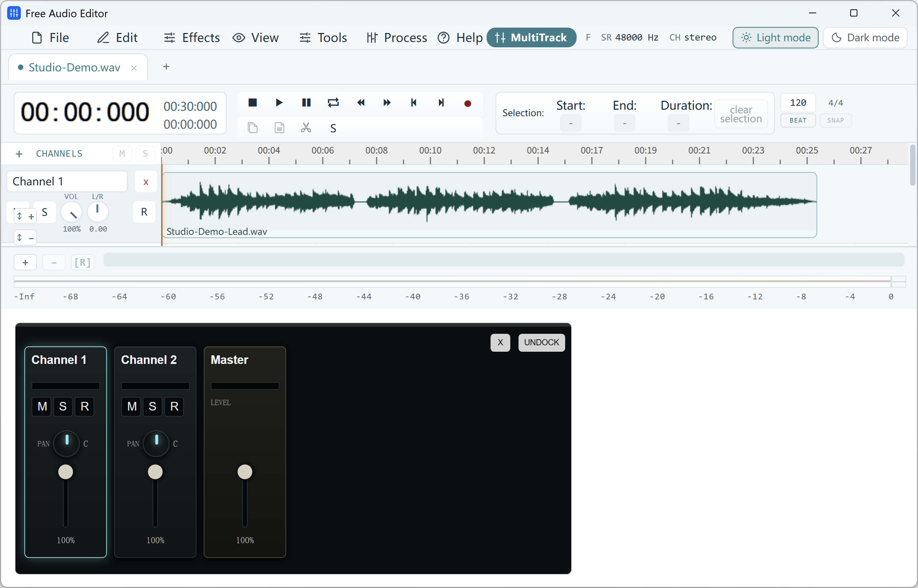Click the scissors cut icon
This screenshot has height=588, width=918.
pos(306,128)
